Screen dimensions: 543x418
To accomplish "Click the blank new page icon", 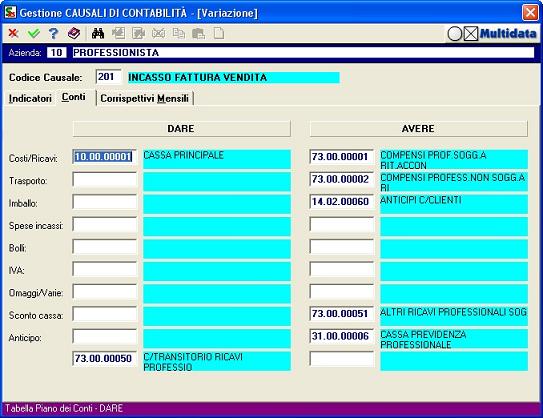I will (x=219, y=33).
